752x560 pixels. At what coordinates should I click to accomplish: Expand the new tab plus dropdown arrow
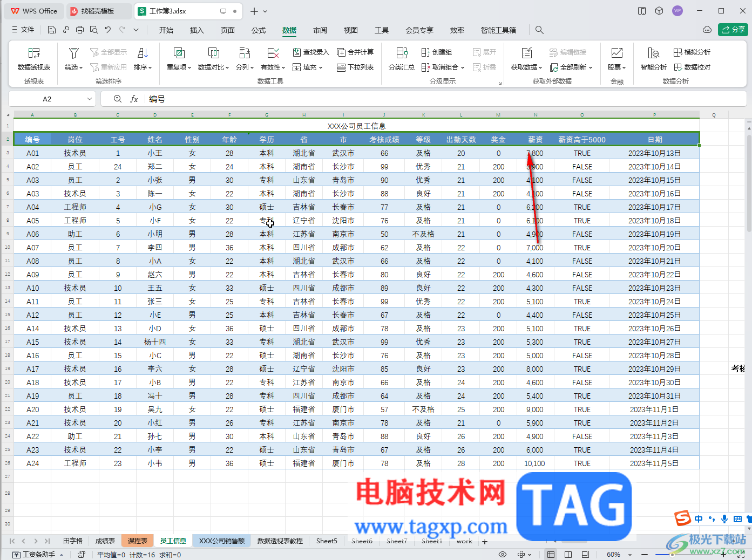pos(265,11)
